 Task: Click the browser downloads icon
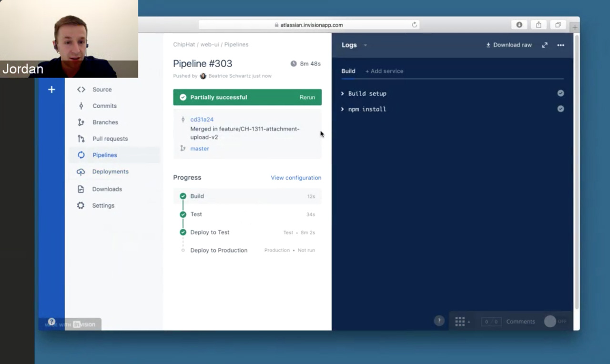pyautogui.click(x=519, y=25)
